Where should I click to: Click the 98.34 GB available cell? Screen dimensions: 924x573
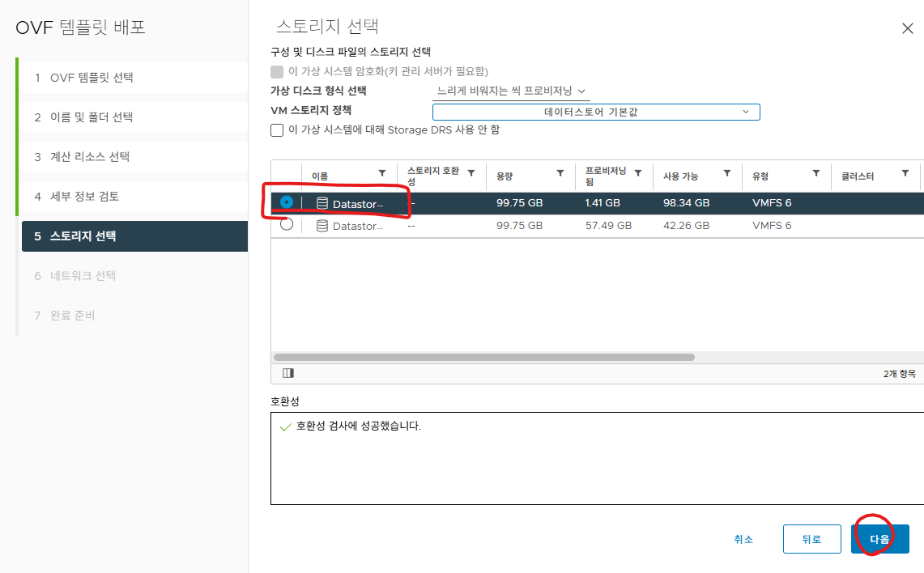(x=686, y=202)
